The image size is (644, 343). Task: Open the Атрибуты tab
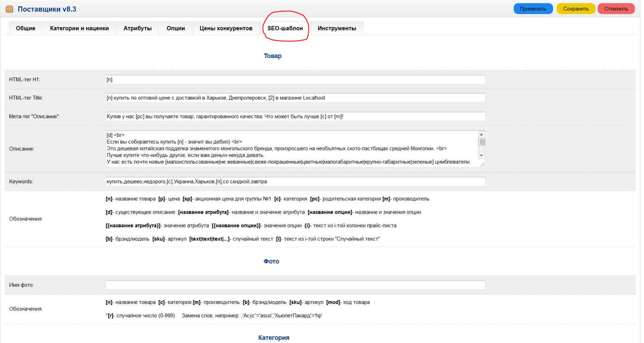pyautogui.click(x=138, y=28)
